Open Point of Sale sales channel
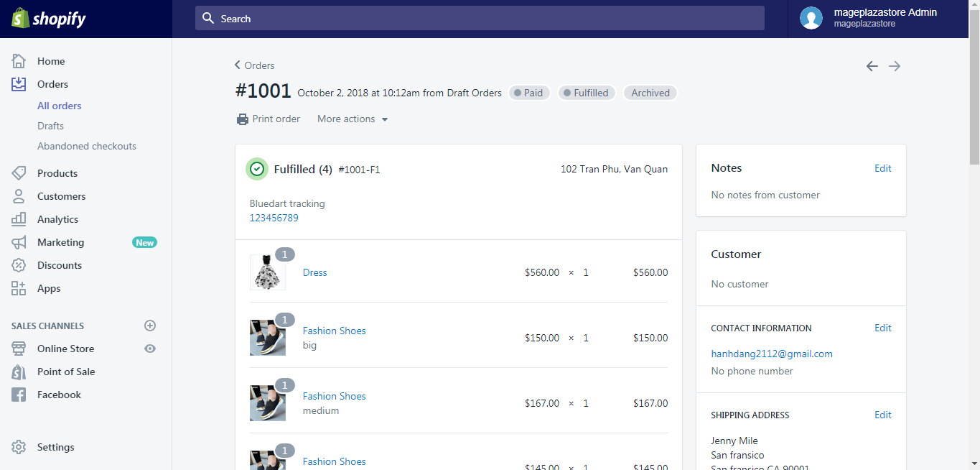This screenshot has height=470, width=980. [x=66, y=372]
